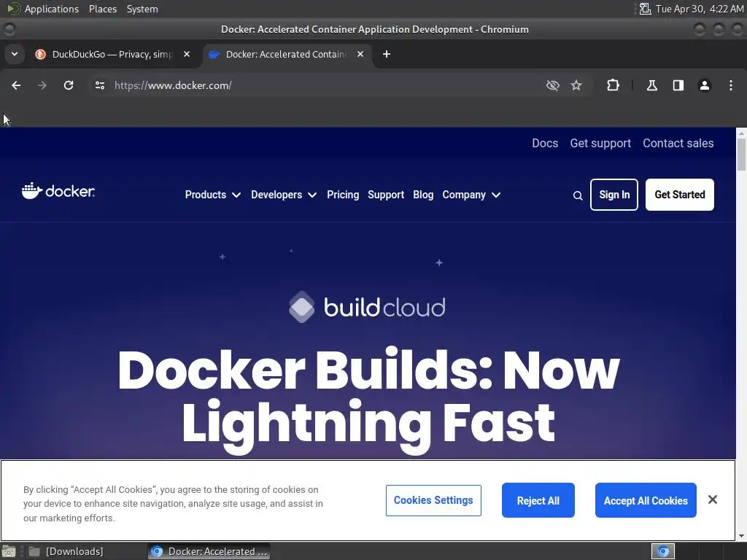
Task: Toggle the browser side panel icon
Action: [678, 85]
